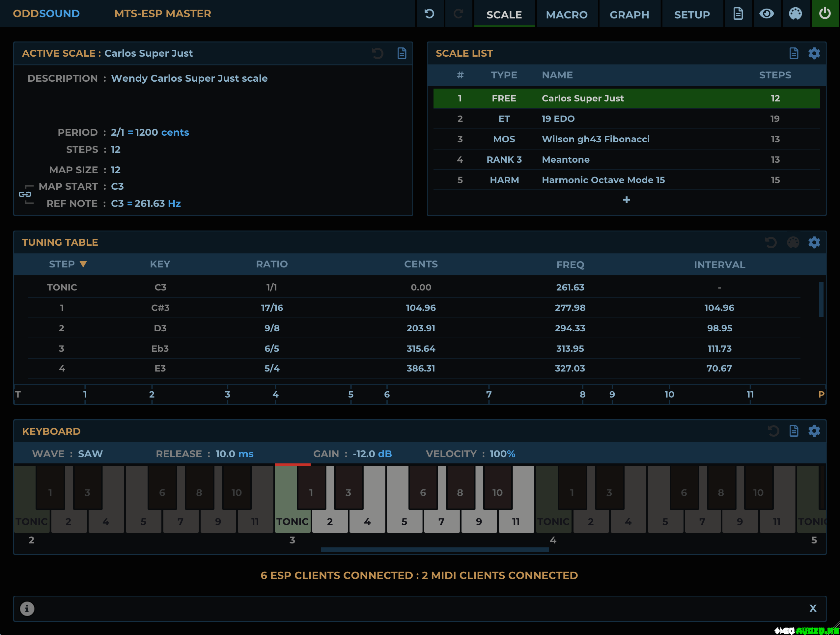Click the info icon in bottom bar
The width and height of the screenshot is (840, 635).
[x=27, y=608]
